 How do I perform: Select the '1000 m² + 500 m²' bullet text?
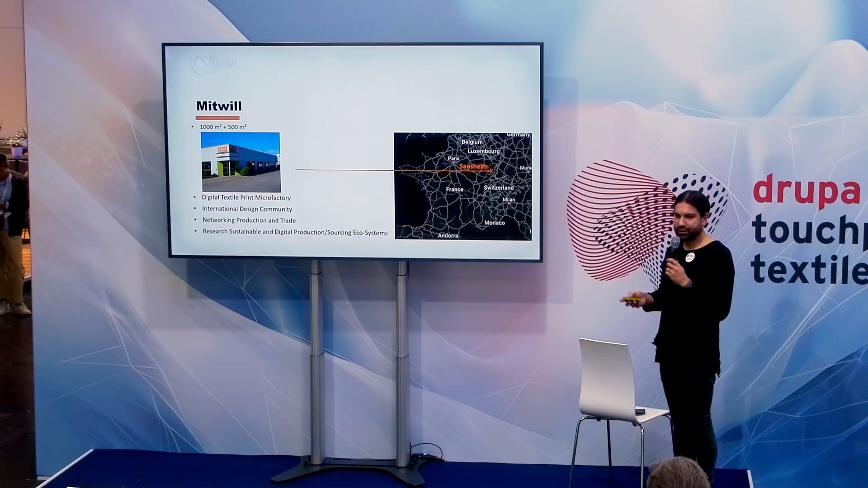223,127
